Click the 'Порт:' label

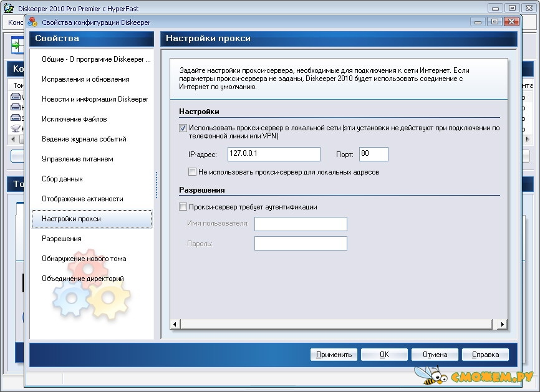point(345,155)
